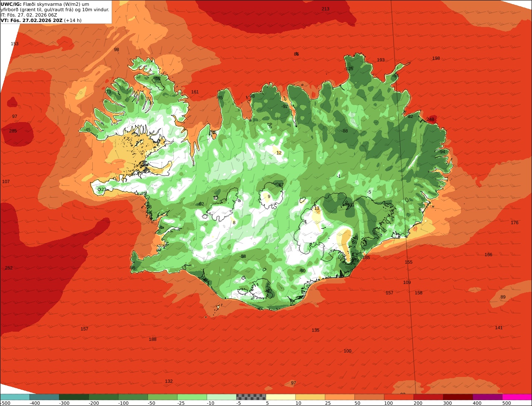Click the map value '193' off the north coast
Image resolution: width=532 pixels, height=406 pixels.
coord(381,60)
